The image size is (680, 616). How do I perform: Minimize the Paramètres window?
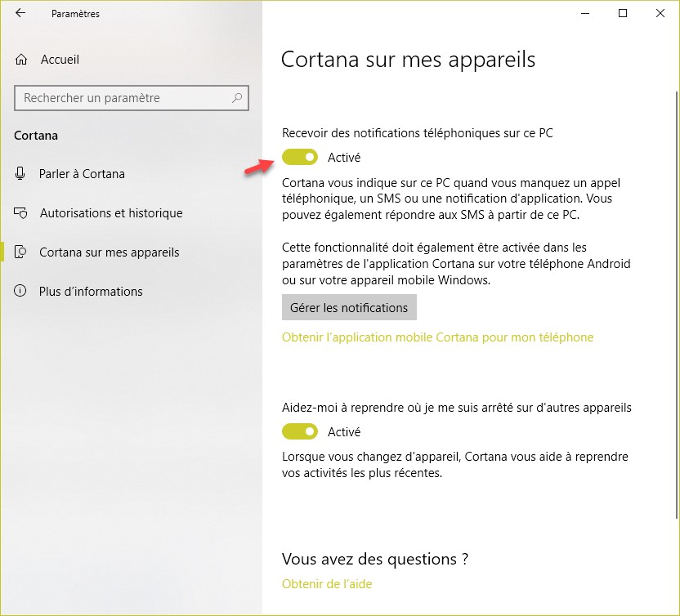pyautogui.click(x=585, y=13)
